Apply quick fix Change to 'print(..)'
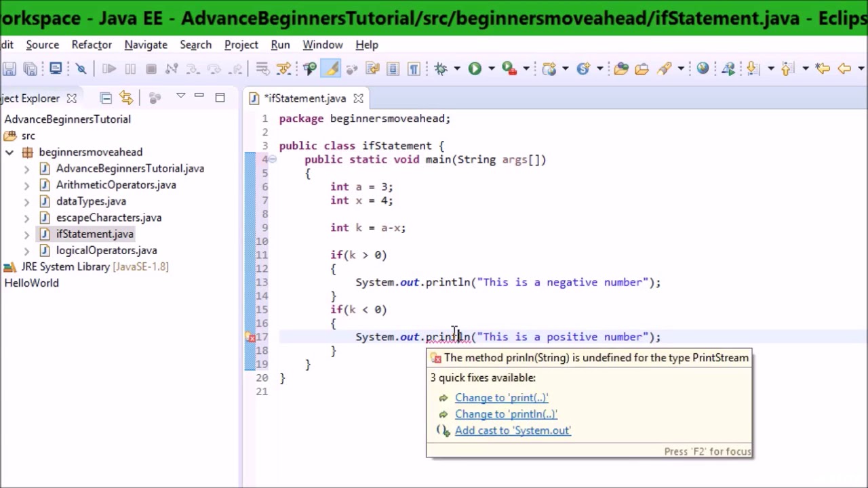Screen dimensions: 868x488 pyautogui.click(x=501, y=398)
